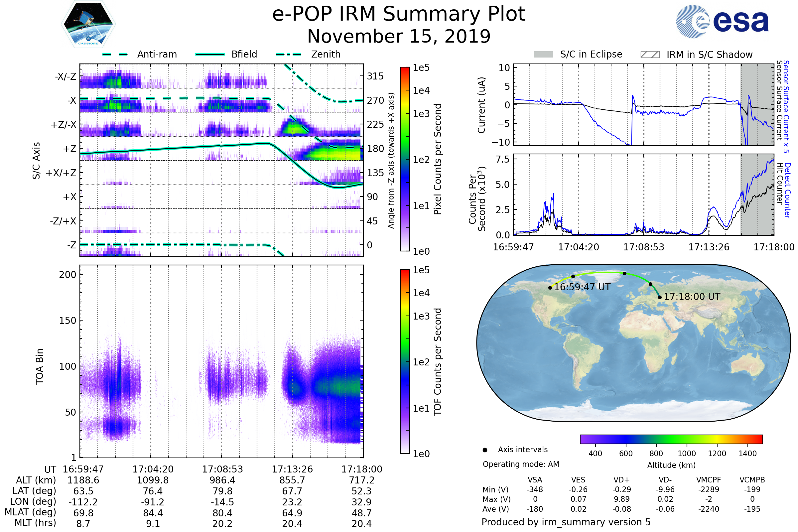Click the TOF Counts per Second colorbar
This screenshot has width=798, height=532.
[405, 361]
